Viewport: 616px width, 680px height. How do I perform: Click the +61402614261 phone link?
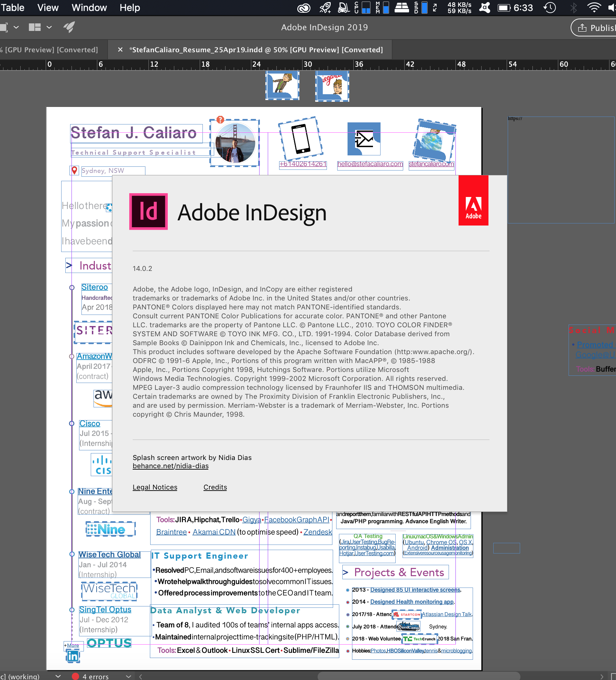tap(303, 164)
